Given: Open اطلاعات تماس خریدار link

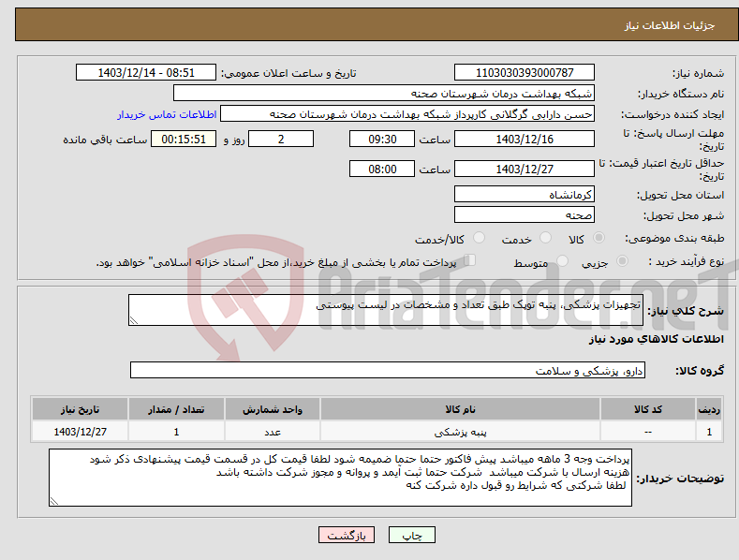Looking at the screenshot, I should click(167, 114).
